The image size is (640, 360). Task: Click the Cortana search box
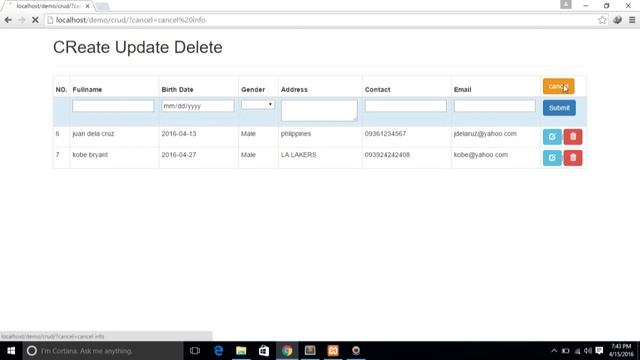[x=103, y=351]
